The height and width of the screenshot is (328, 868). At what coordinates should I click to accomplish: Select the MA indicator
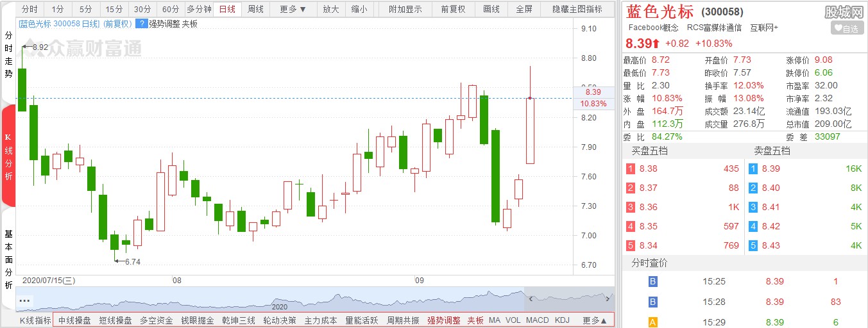495,320
